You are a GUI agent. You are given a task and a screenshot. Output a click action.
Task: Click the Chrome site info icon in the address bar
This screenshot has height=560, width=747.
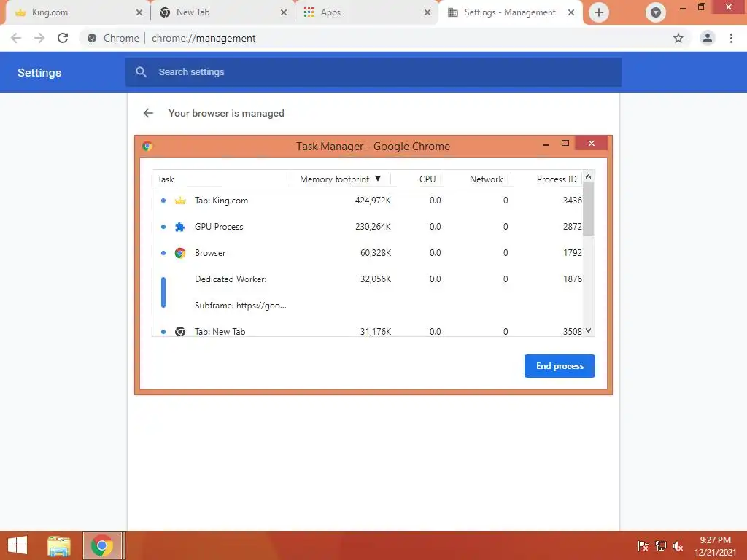point(92,38)
